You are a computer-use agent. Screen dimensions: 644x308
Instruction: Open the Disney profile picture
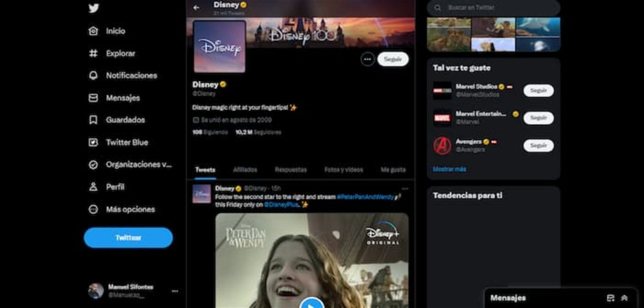point(219,46)
